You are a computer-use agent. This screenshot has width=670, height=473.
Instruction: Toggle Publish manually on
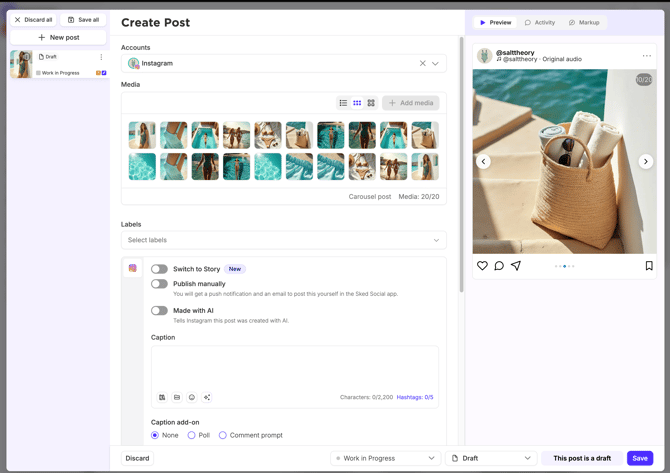(x=159, y=284)
